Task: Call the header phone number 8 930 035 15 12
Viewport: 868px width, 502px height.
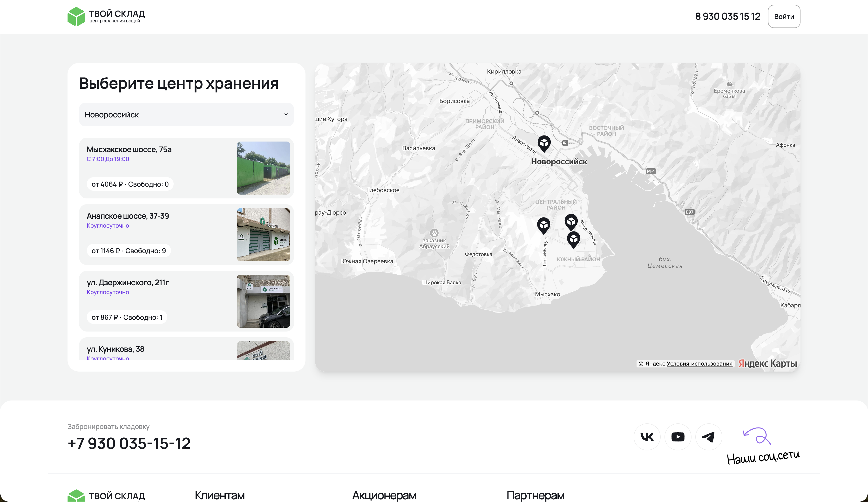Action: click(727, 16)
